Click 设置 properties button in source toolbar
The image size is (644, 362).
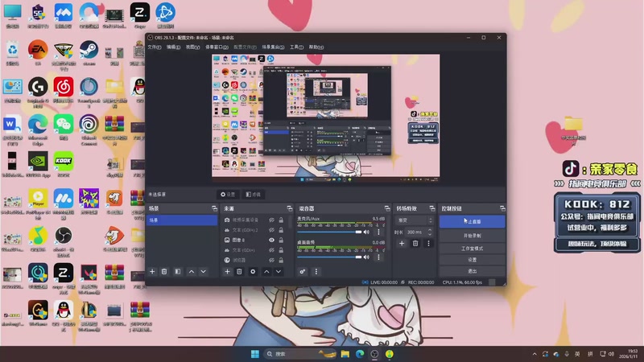click(x=228, y=195)
